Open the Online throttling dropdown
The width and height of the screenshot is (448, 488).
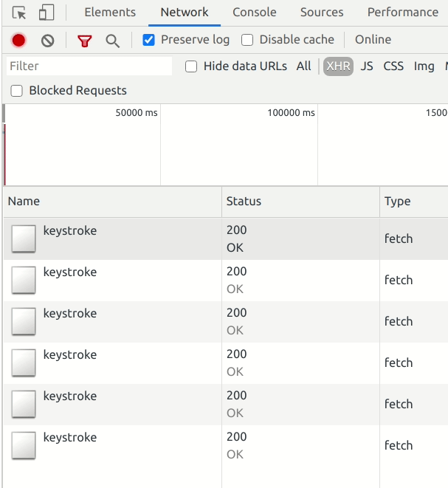373,40
